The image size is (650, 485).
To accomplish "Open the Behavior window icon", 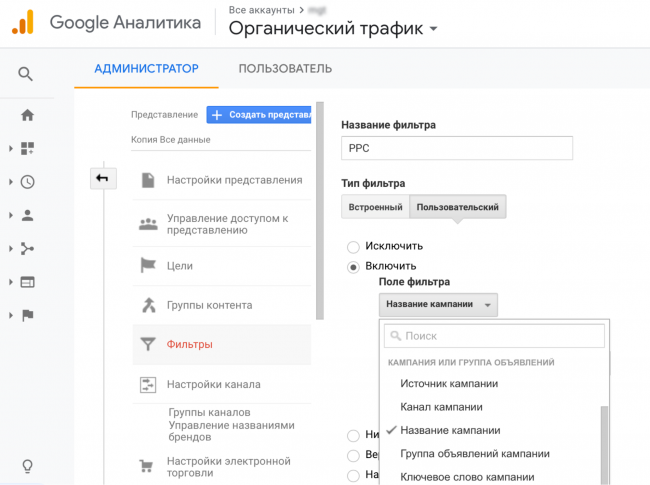I will click(x=27, y=282).
